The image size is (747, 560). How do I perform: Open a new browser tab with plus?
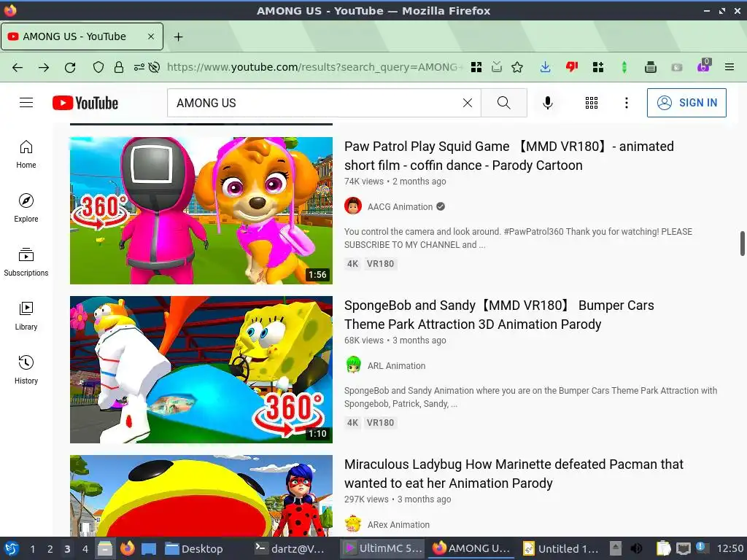[x=178, y=36]
